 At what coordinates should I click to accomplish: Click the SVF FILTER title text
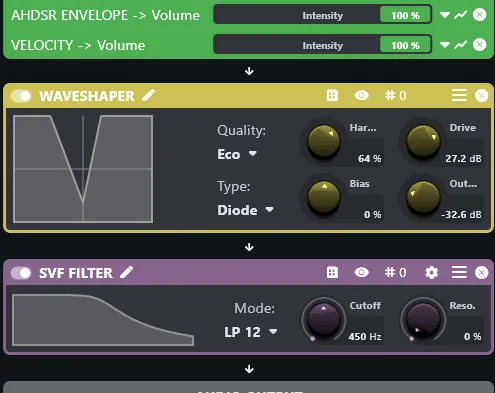(76, 273)
